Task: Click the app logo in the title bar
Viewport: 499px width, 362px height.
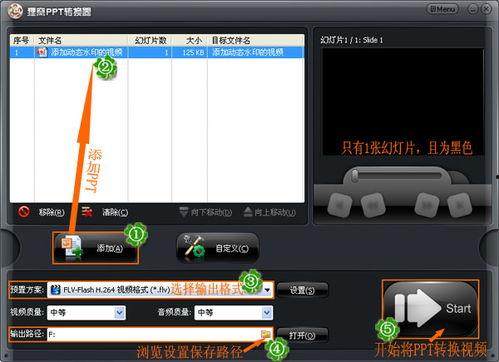Action: (15, 11)
